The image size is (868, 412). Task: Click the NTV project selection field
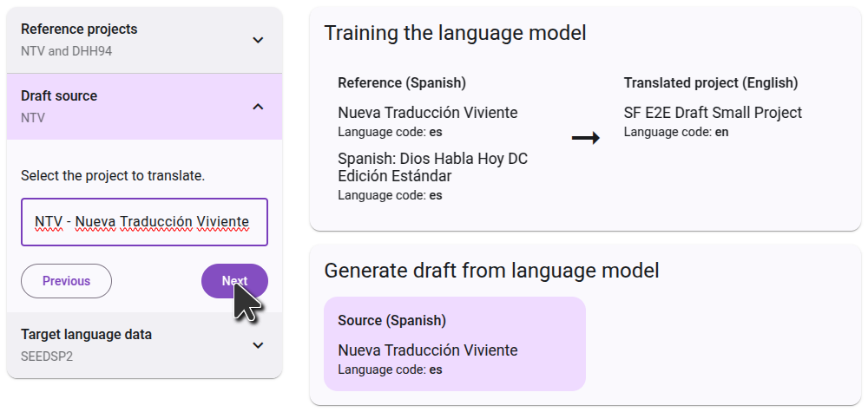click(x=144, y=222)
